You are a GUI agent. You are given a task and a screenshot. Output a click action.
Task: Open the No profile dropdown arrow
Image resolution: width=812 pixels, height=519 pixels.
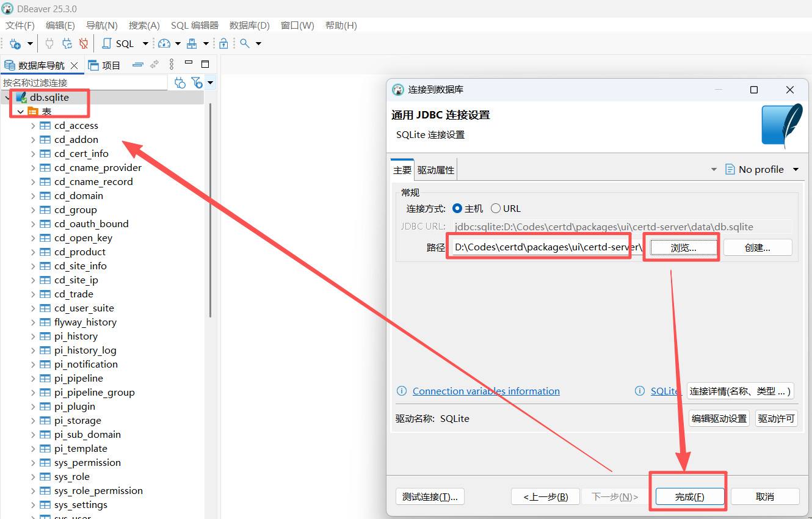tap(796, 170)
